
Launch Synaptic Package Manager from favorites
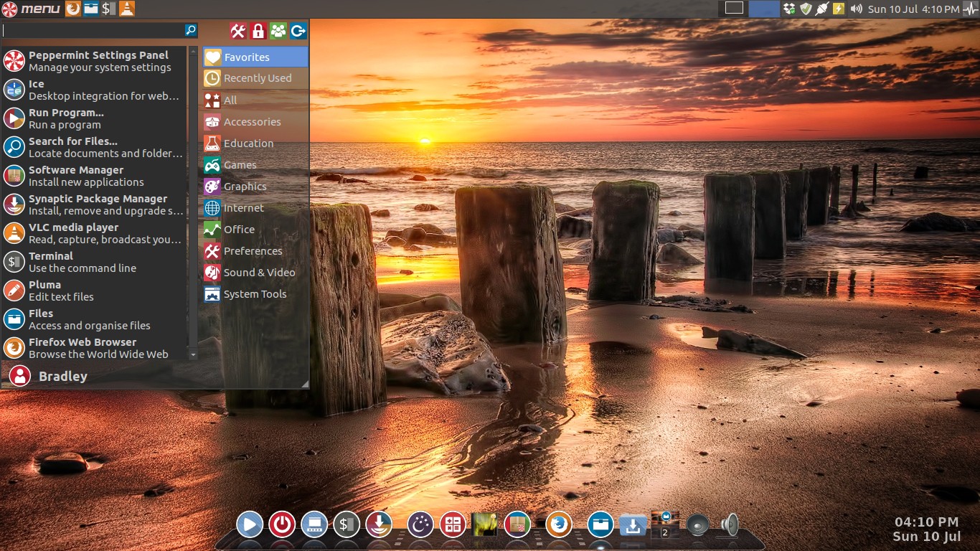pos(98,204)
